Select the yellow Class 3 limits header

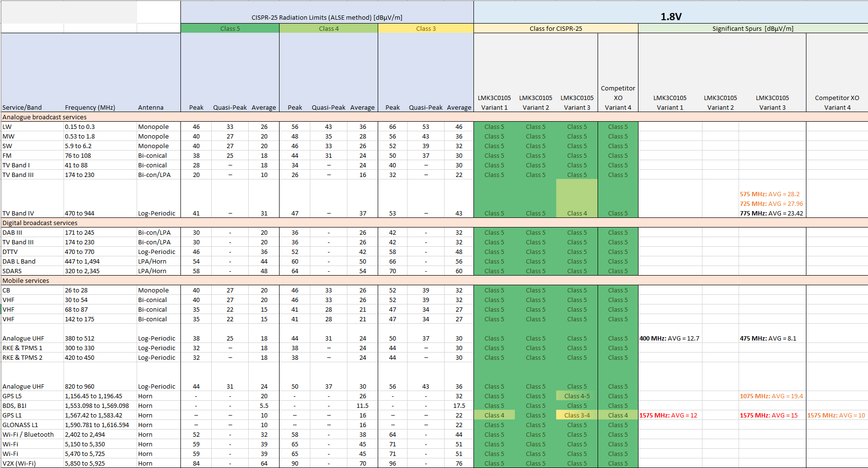pyautogui.click(x=426, y=28)
